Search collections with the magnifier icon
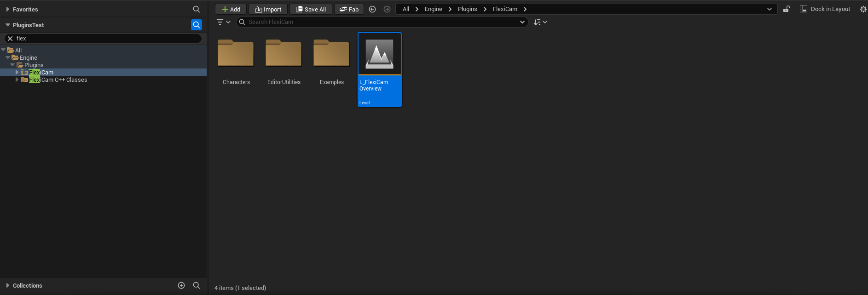The height and width of the screenshot is (295, 868). pyautogui.click(x=197, y=285)
